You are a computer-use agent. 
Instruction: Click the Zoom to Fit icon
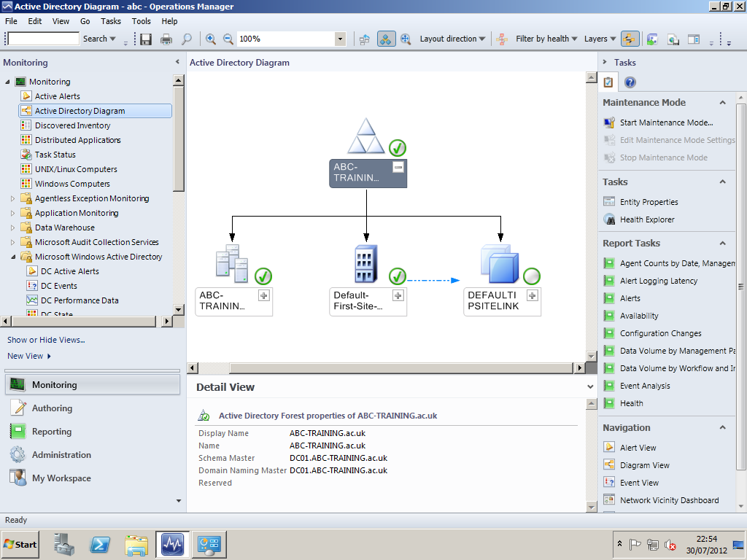[x=406, y=39]
